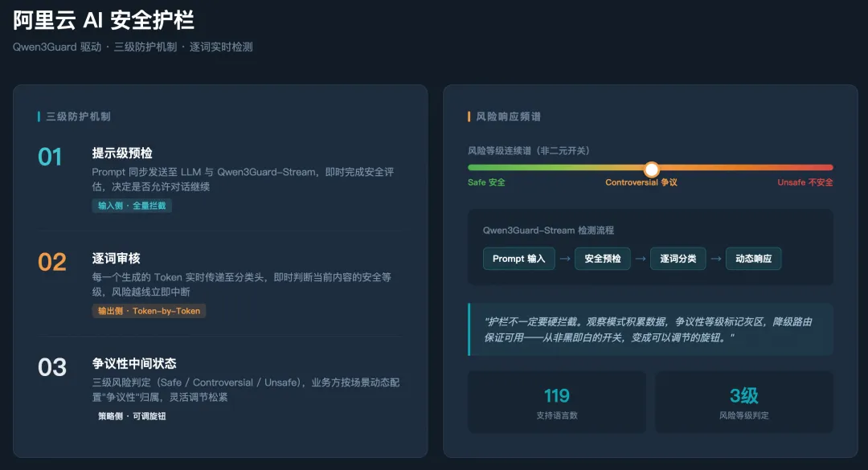The width and height of the screenshot is (868, 470).
Task: Click the 'Qwen3Guard 驱动' subtitle text
Action: pyautogui.click(x=57, y=47)
